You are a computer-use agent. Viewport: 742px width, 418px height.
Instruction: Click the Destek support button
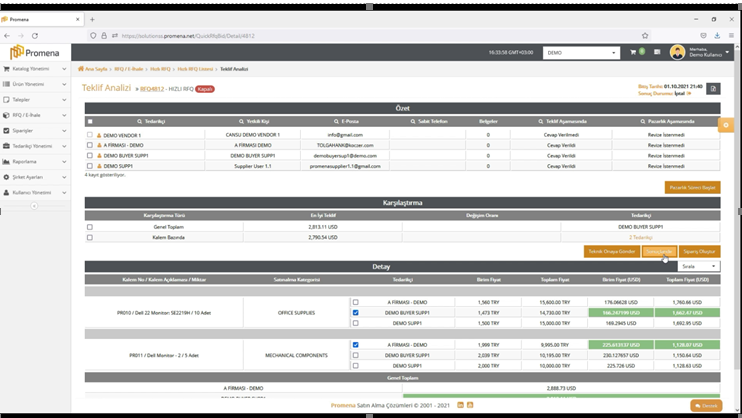(x=706, y=406)
